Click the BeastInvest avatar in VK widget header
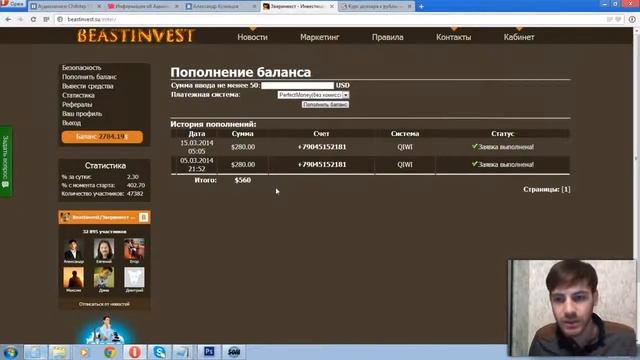 (x=65, y=217)
